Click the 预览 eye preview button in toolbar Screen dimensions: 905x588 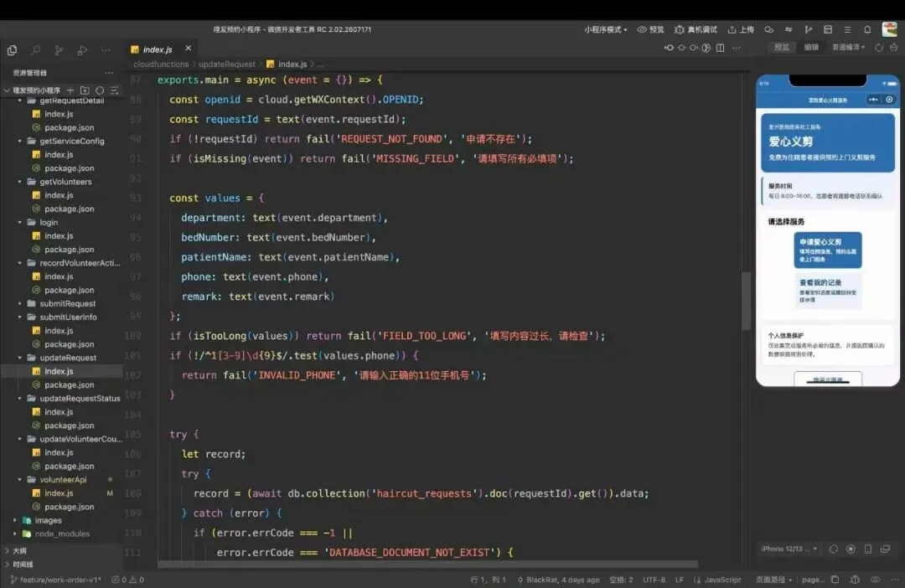click(650, 29)
